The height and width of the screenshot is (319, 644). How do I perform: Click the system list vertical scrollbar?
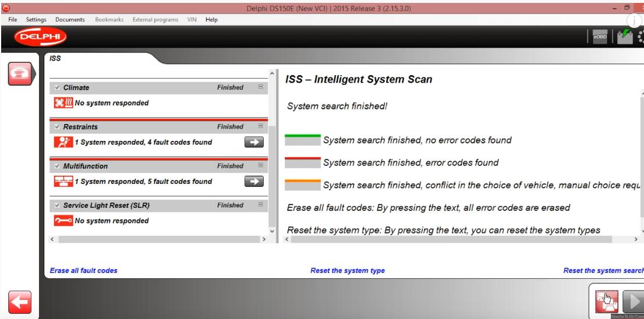(x=272, y=176)
